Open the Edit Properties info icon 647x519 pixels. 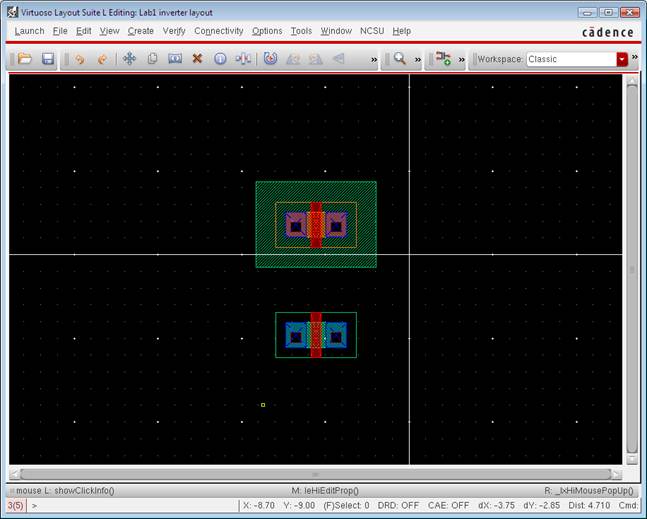click(220, 59)
